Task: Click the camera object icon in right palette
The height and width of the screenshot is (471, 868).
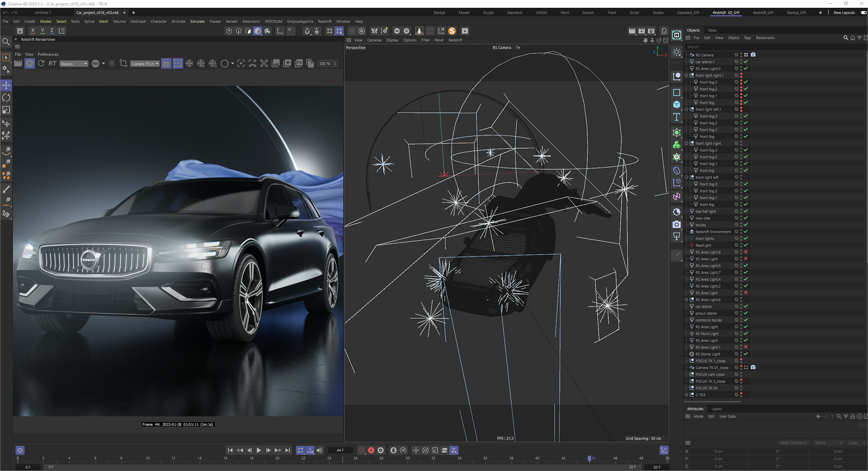Action: [x=677, y=224]
